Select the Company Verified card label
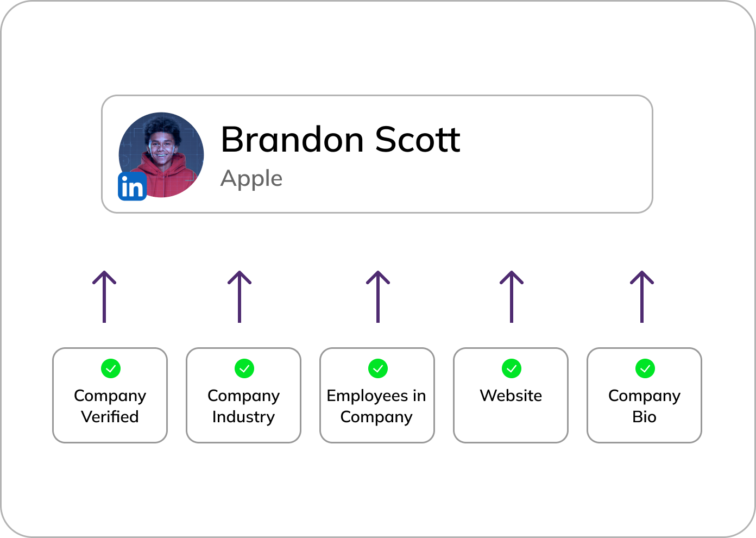Viewport: 756px width, 538px height. tap(110, 406)
